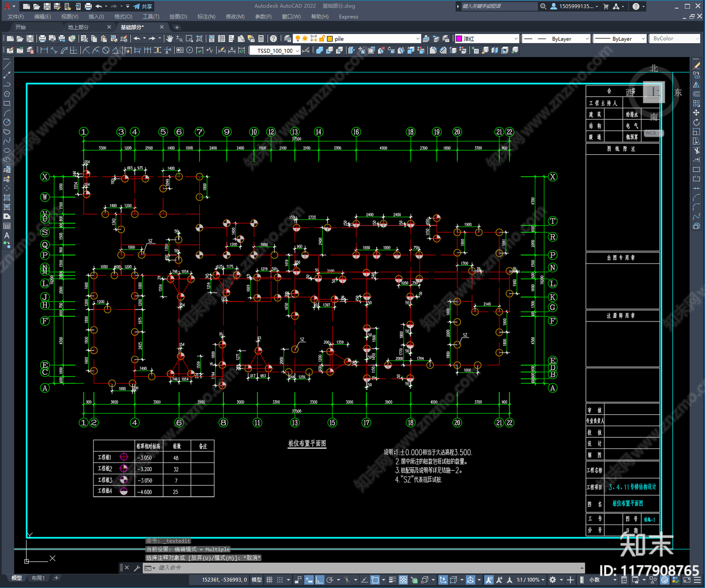Open the 标注(N) menu
The height and width of the screenshot is (588, 705).
206,17
